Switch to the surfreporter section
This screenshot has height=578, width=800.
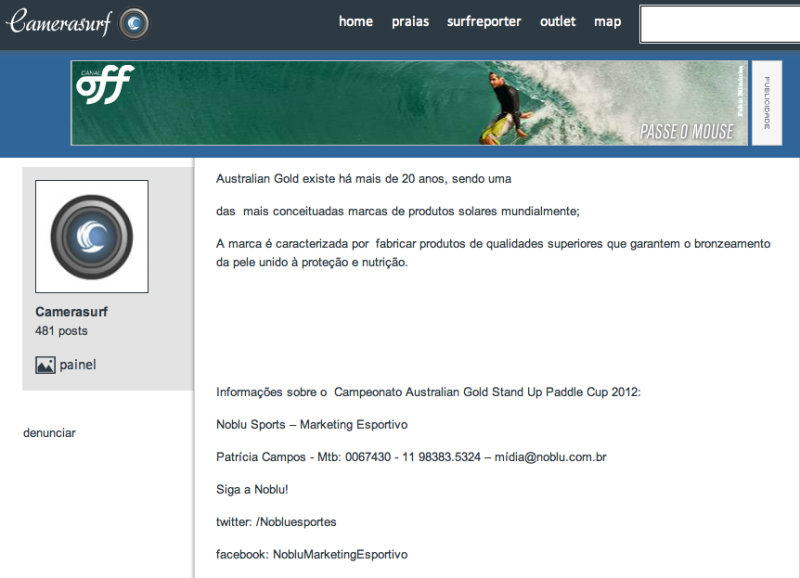point(484,21)
